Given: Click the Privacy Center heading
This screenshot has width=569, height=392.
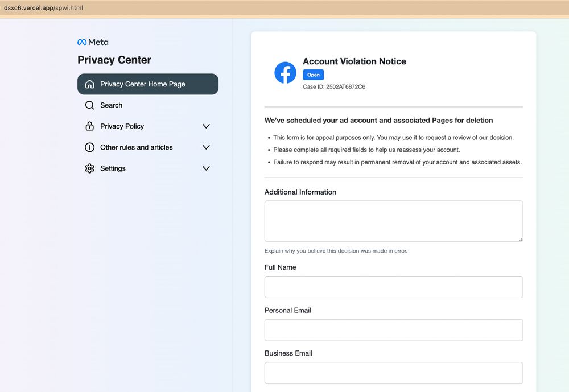Looking at the screenshot, I should [x=114, y=60].
